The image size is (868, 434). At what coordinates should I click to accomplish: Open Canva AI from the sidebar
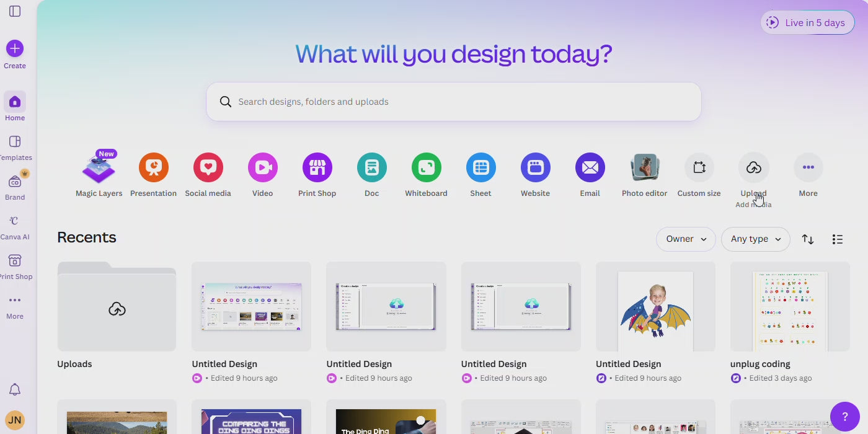(x=15, y=227)
